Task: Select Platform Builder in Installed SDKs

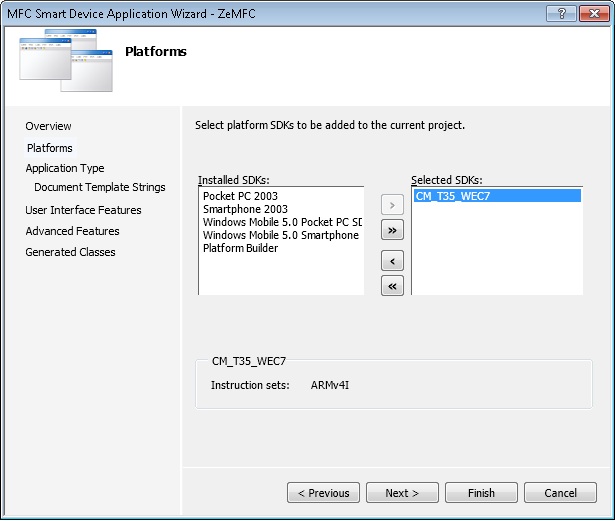Action: pos(281,248)
